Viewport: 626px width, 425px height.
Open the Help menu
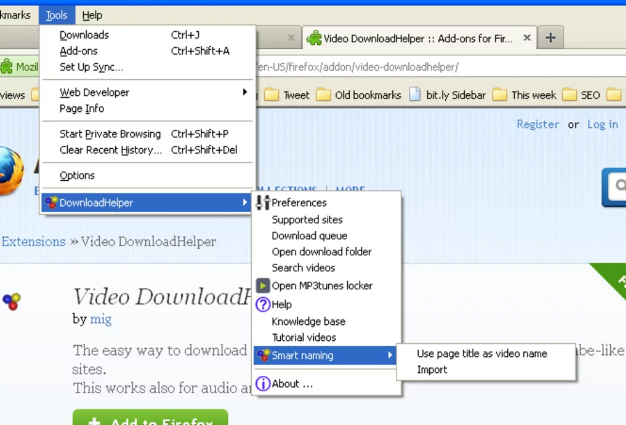(92, 15)
